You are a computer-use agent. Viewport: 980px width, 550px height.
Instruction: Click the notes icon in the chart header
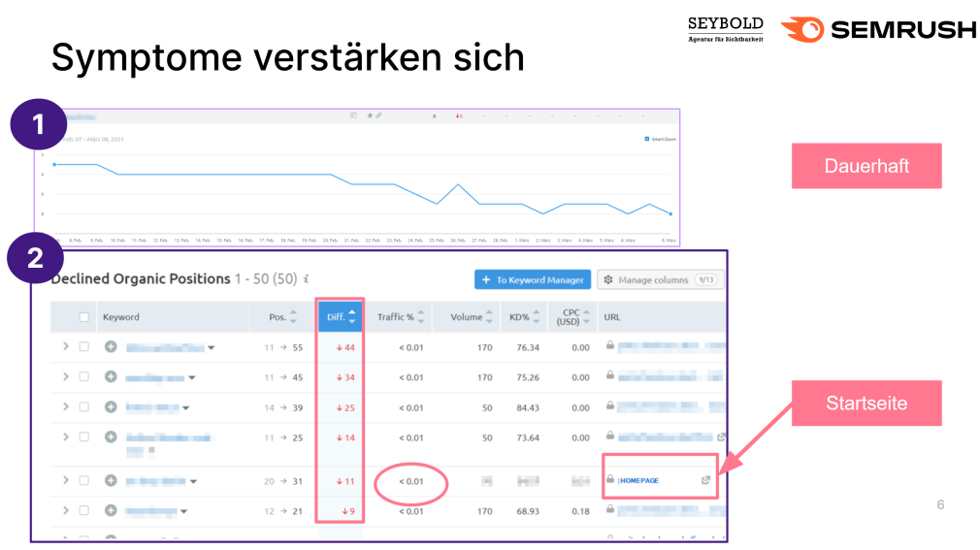[x=353, y=115]
